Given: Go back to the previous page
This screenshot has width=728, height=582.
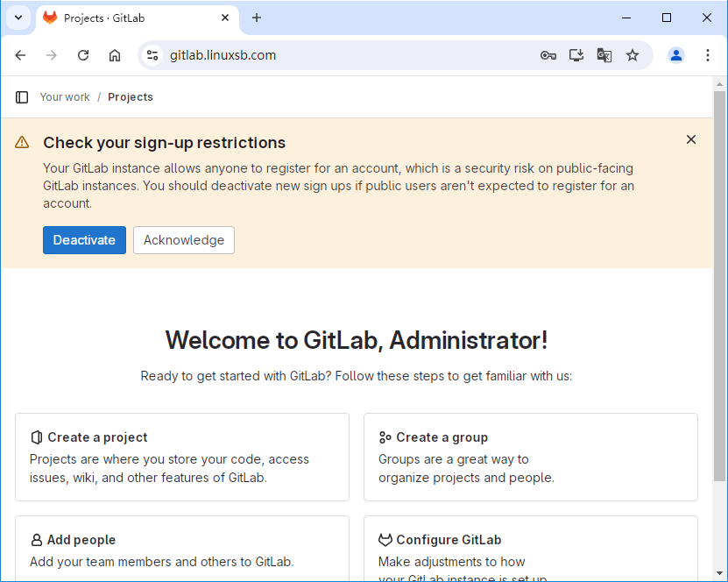Looking at the screenshot, I should (20, 55).
